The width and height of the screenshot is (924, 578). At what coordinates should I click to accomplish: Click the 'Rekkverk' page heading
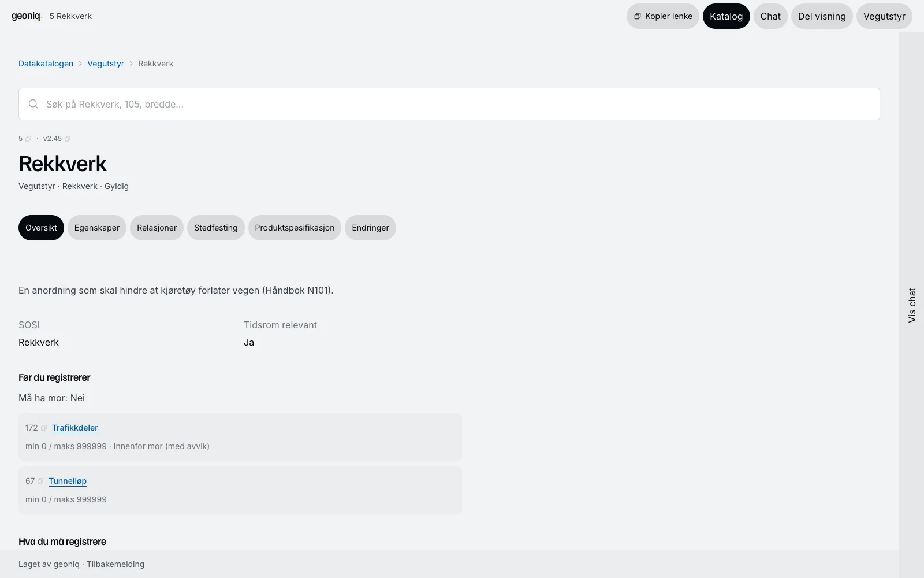tap(62, 164)
